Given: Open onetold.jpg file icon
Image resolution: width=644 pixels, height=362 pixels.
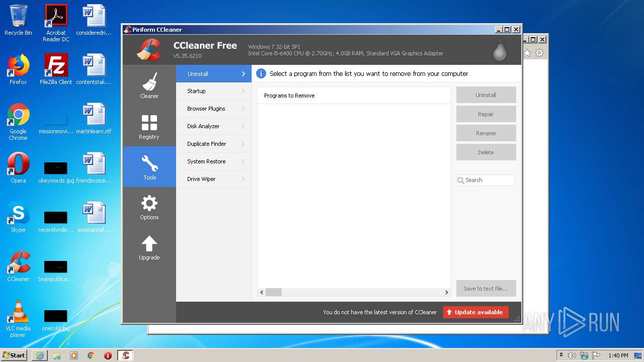Looking at the screenshot, I should (56, 320).
